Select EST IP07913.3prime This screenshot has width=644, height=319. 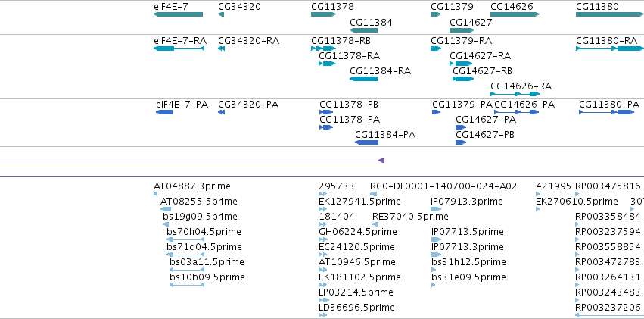(x=436, y=209)
